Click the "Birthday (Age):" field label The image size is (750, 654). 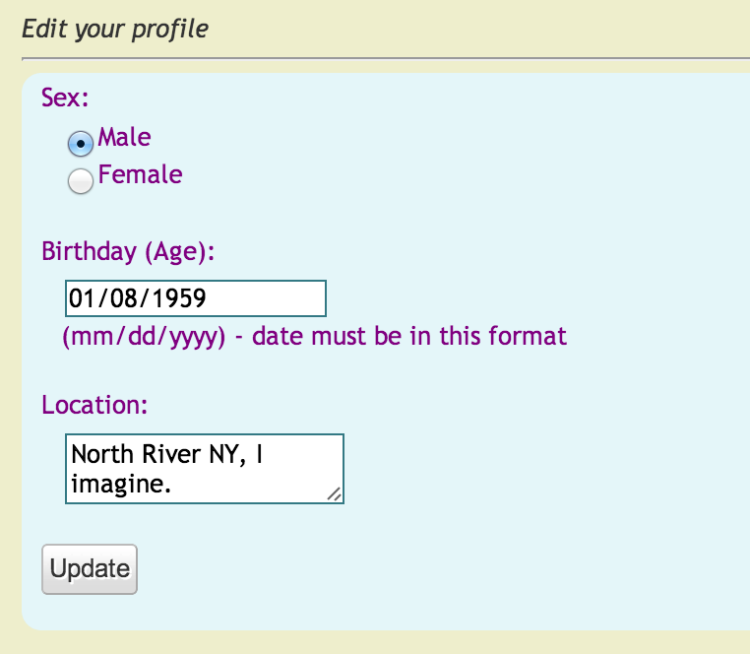pos(129,251)
